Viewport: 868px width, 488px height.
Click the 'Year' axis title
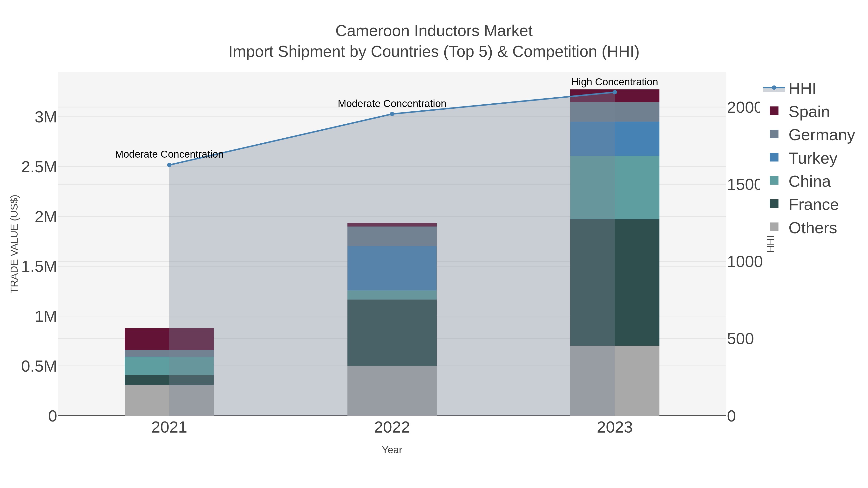point(392,450)
